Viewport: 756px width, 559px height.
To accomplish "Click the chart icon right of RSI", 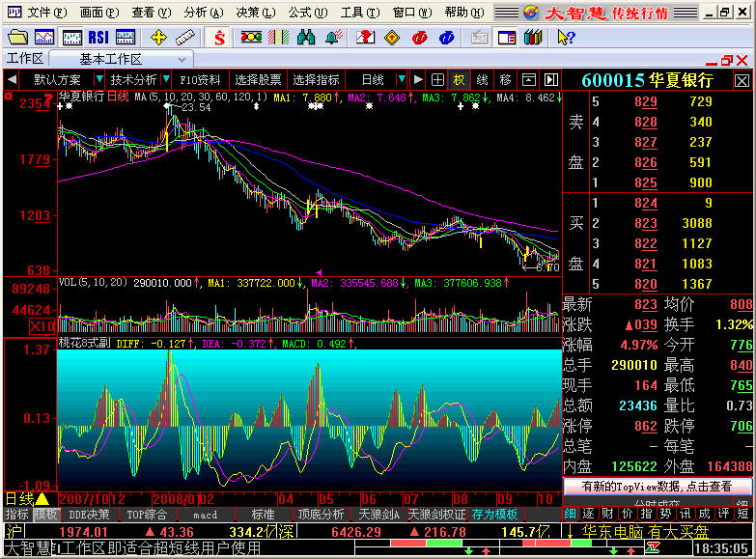I will click(126, 37).
